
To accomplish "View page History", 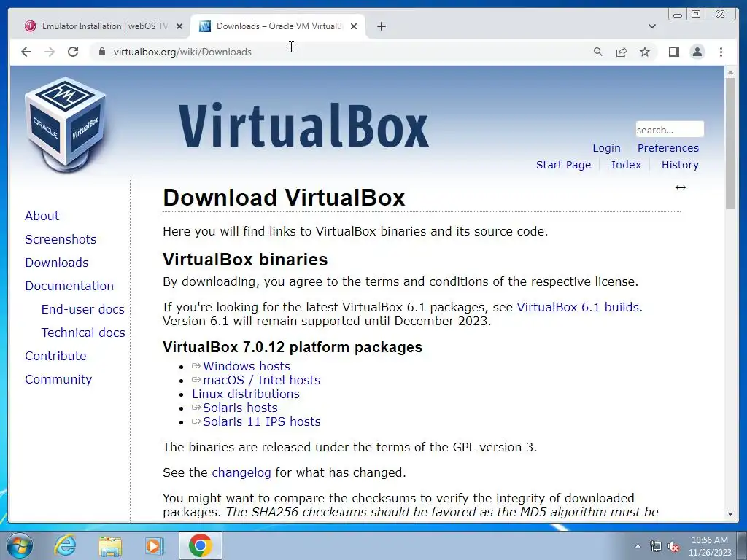I will point(680,165).
